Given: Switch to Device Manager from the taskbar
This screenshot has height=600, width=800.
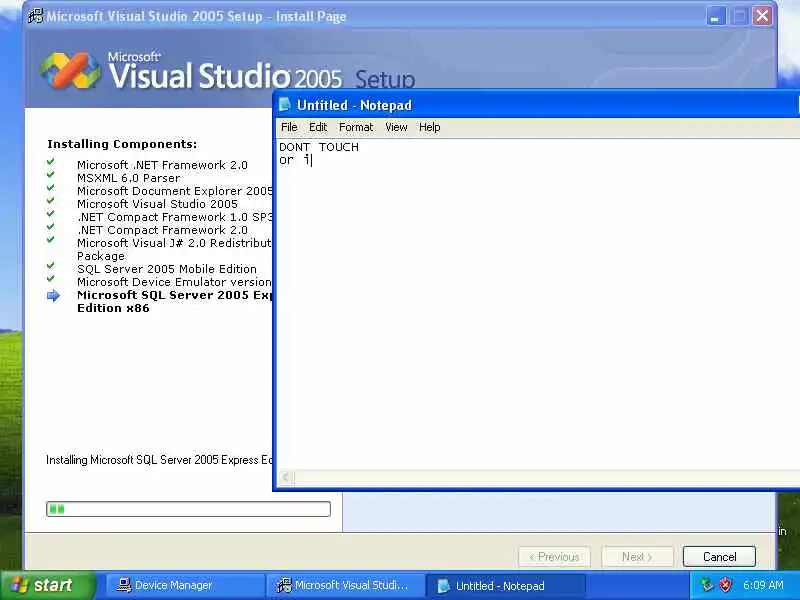Looking at the screenshot, I should [185, 585].
